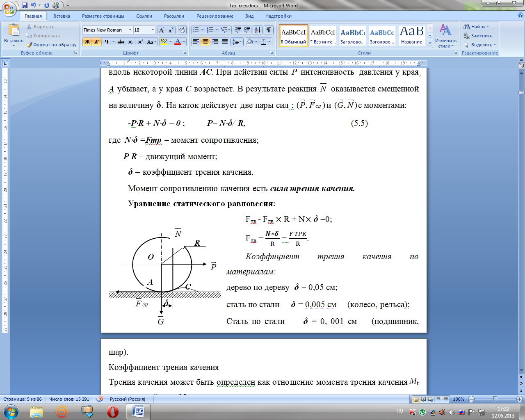Open the Times New Roman font dropdown
This screenshot has height=420, width=525.
(x=131, y=30)
